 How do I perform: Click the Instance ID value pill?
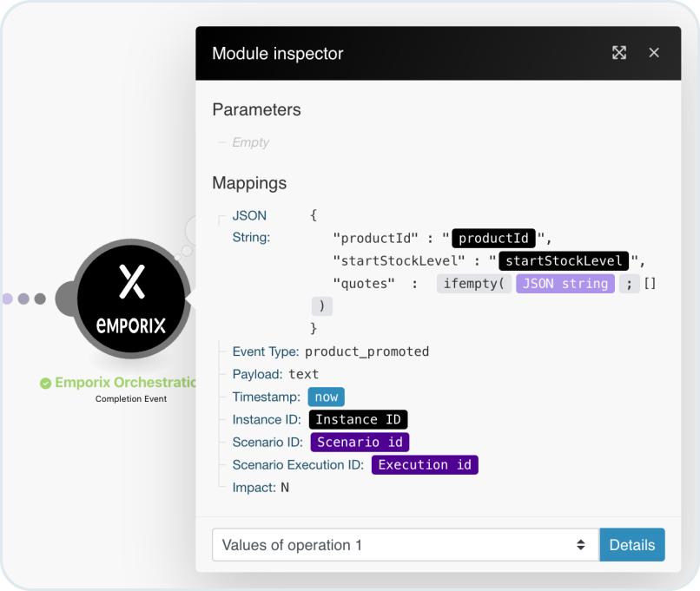[x=358, y=419]
